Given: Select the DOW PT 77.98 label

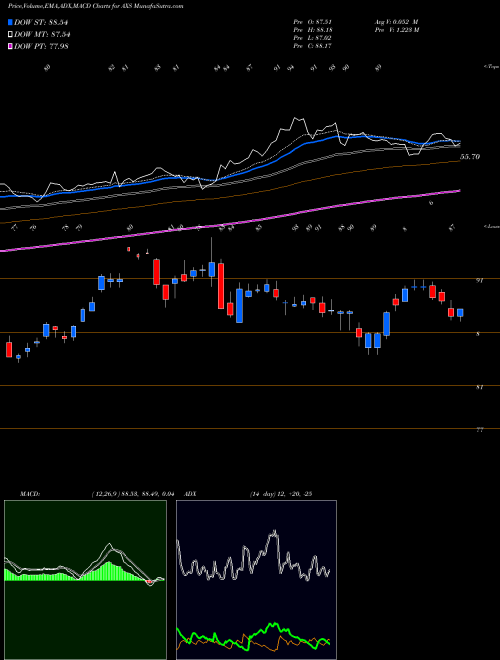Looking at the screenshot, I should coord(41,46).
